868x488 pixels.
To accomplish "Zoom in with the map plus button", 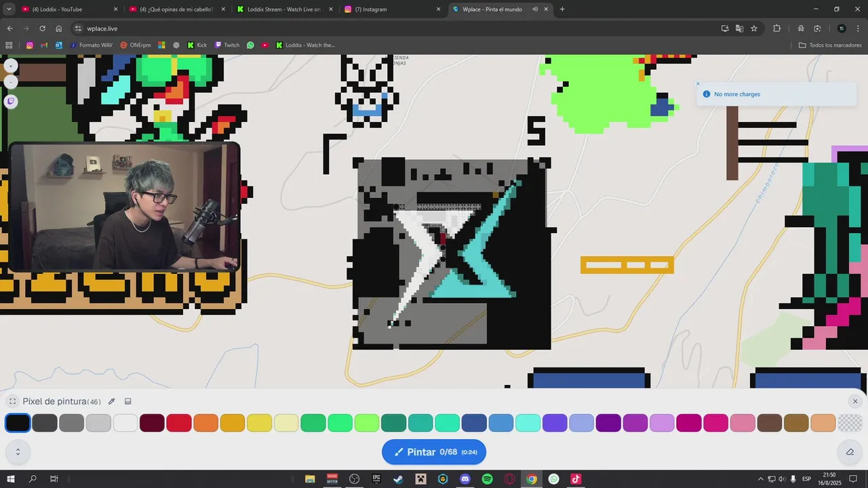I will (x=11, y=66).
